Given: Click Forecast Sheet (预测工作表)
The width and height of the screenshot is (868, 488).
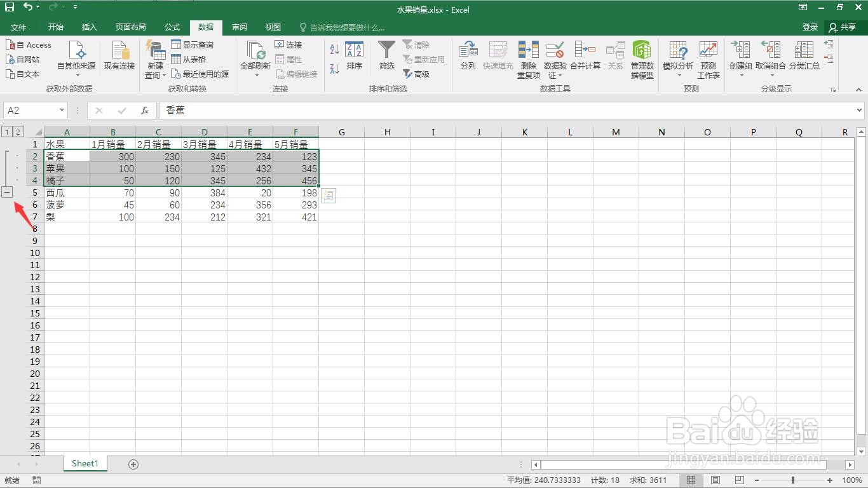Looking at the screenshot, I should coord(709,60).
